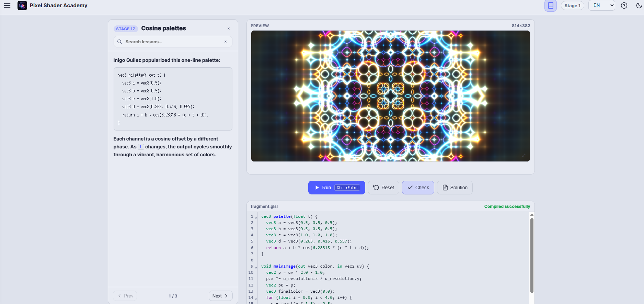Show the Solution file
Image resolution: width=644 pixels, height=304 pixels.
coord(455,188)
